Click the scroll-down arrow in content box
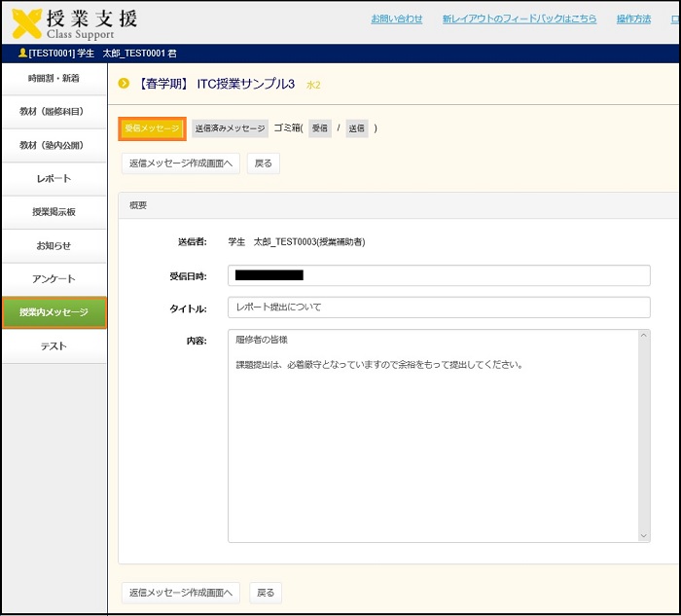This screenshot has height=616, width=681. click(643, 535)
